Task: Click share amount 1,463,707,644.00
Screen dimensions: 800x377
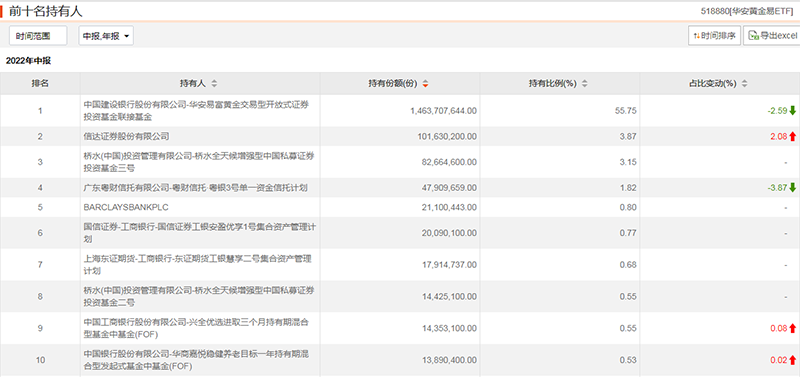Action: click(443, 110)
